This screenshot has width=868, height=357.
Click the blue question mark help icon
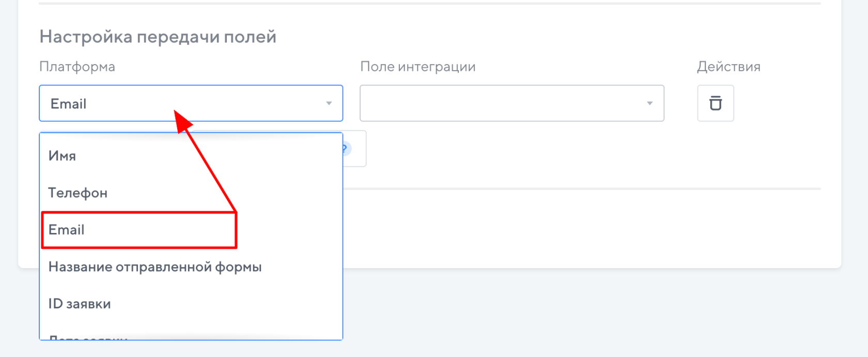pyautogui.click(x=346, y=149)
